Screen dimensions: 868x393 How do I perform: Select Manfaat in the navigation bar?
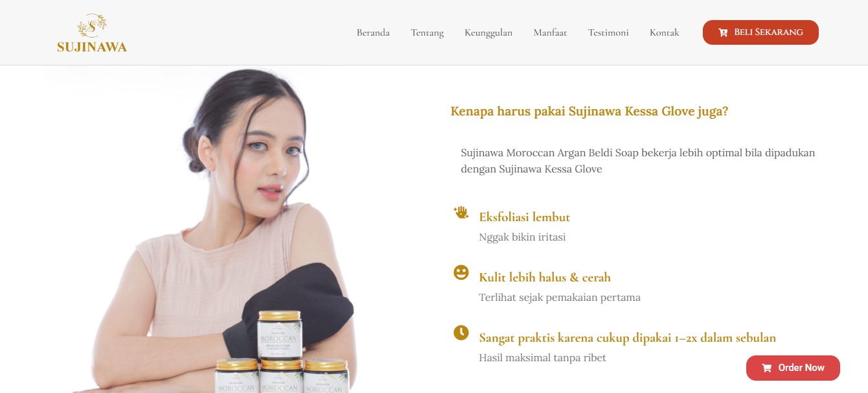click(x=550, y=32)
